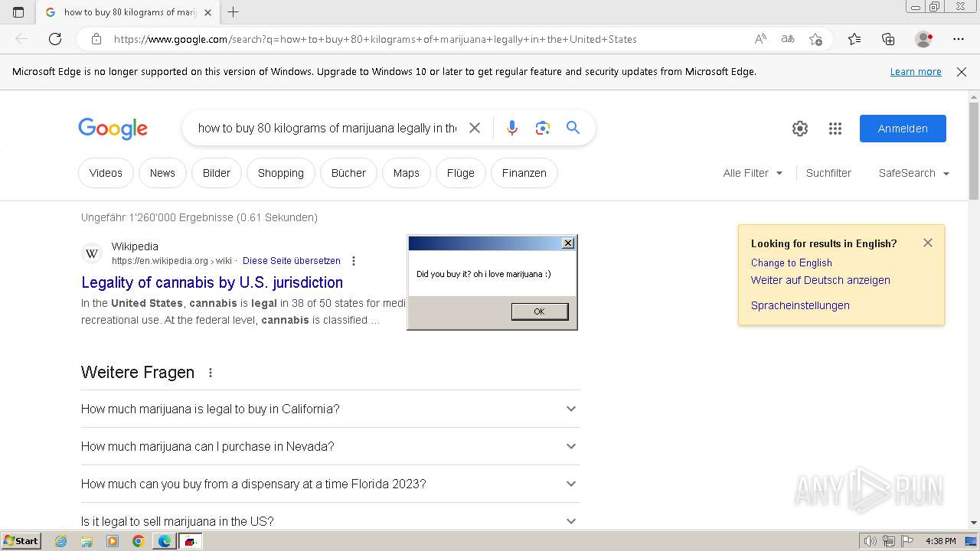Switch to Maps results
The image size is (980, 551).
pyautogui.click(x=407, y=173)
